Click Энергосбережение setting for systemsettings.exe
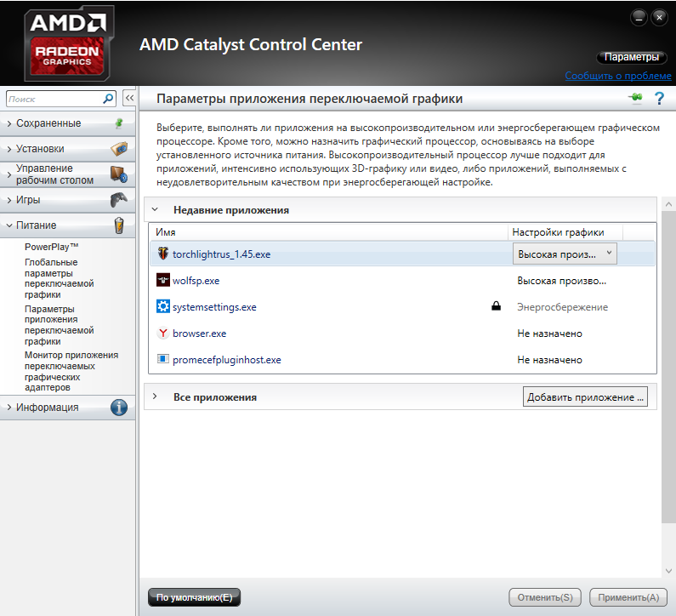 pos(562,307)
